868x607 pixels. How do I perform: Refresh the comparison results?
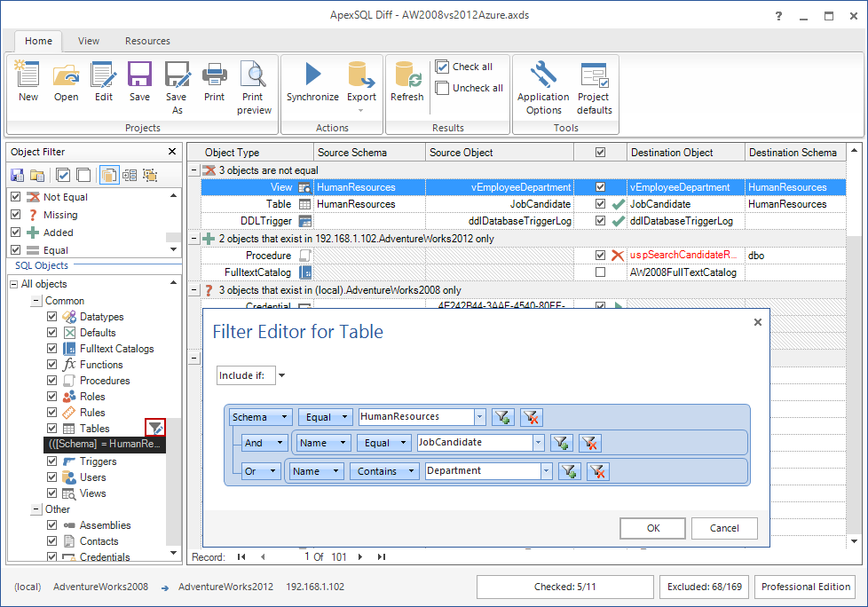point(407,75)
